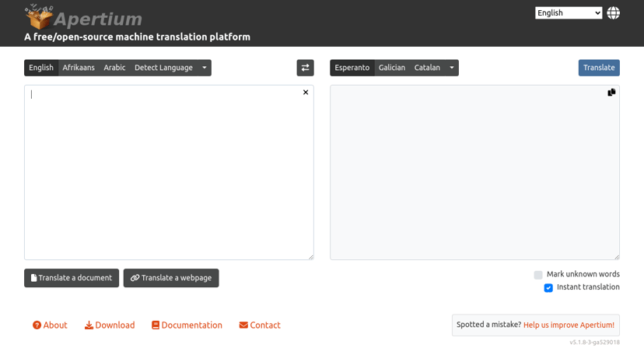Open the interface language English combo box
644x362 pixels.
pos(569,12)
